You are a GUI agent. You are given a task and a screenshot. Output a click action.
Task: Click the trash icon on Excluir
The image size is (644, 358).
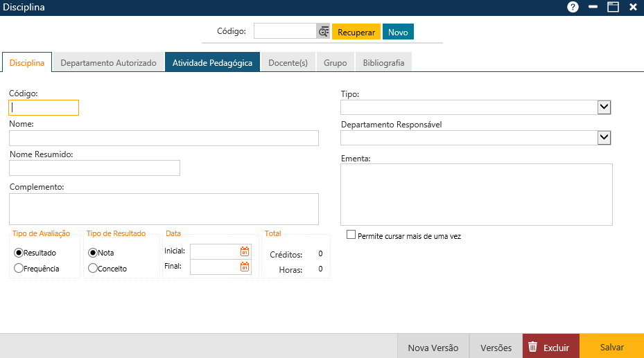click(532, 347)
